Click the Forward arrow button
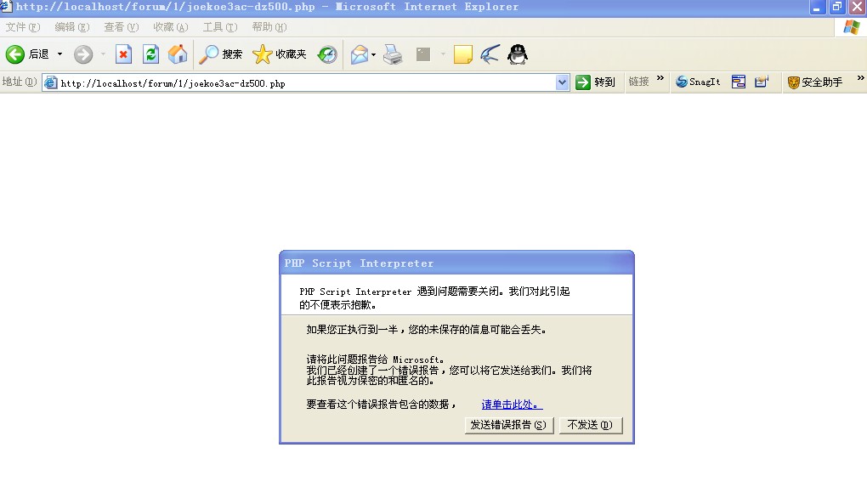The width and height of the screenshot is (867, 504). tap(83, 54)
